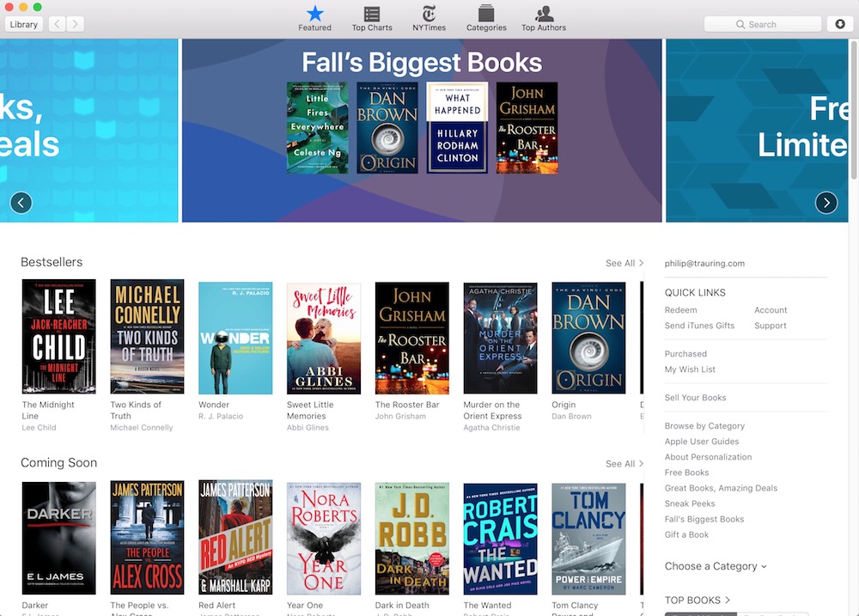This screenshot has height=616, width=859.
Task: Open the Top Authors section
Action: [544, 17]
